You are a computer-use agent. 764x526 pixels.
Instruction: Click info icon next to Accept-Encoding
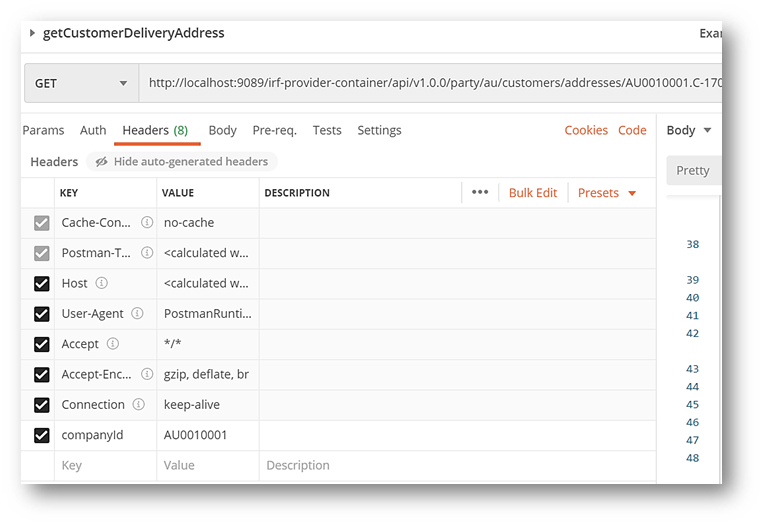pos(147,375)
